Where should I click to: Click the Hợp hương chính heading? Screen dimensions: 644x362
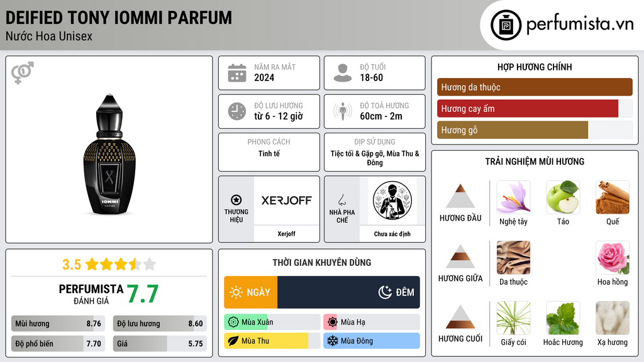point(535,67)
